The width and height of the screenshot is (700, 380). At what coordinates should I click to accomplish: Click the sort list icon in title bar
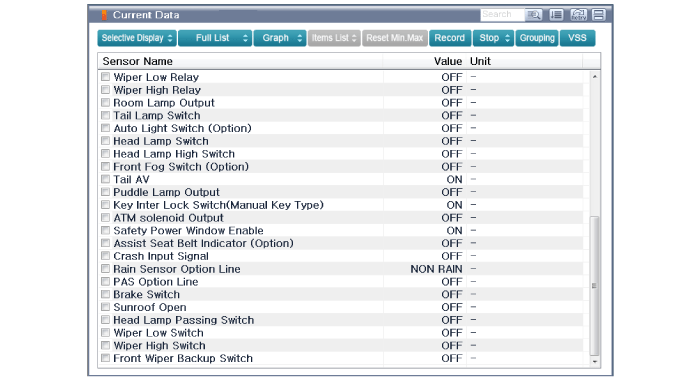[556, 15]
